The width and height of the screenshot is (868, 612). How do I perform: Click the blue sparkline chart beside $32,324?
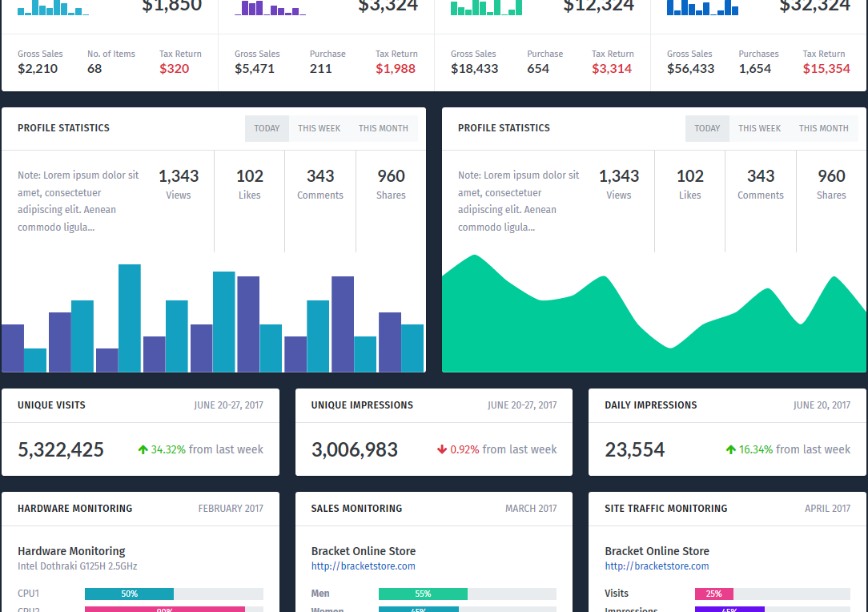(702, 8)
